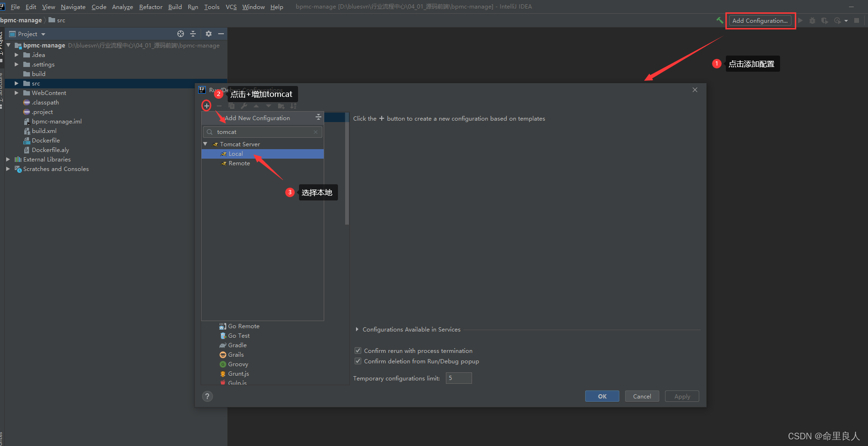Expand Scratches and Consoles node
This screenshot has height=446, width=868.
pos(8,169)
